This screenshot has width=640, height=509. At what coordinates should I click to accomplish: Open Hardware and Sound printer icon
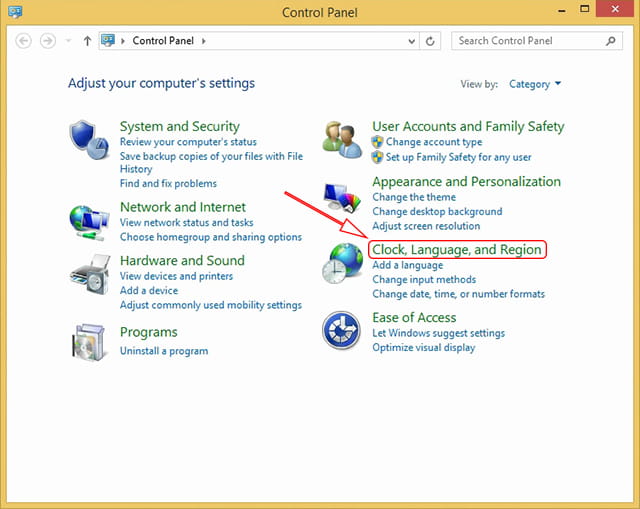[90, 274]
